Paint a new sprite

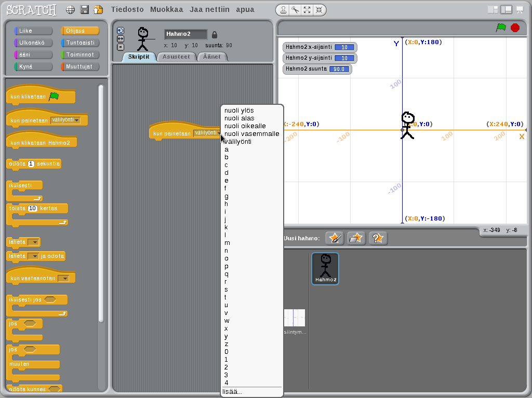335,238
